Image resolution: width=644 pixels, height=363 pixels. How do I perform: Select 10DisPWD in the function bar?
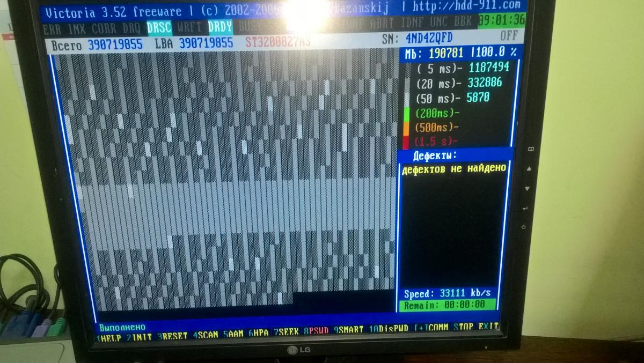pyautogui.click(x=389, y=329)
